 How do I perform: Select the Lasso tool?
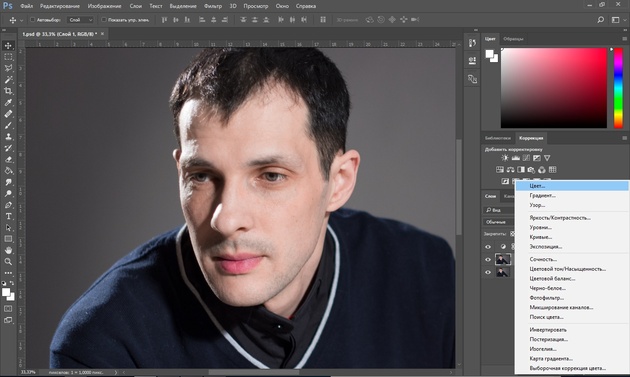pos(8,68)
